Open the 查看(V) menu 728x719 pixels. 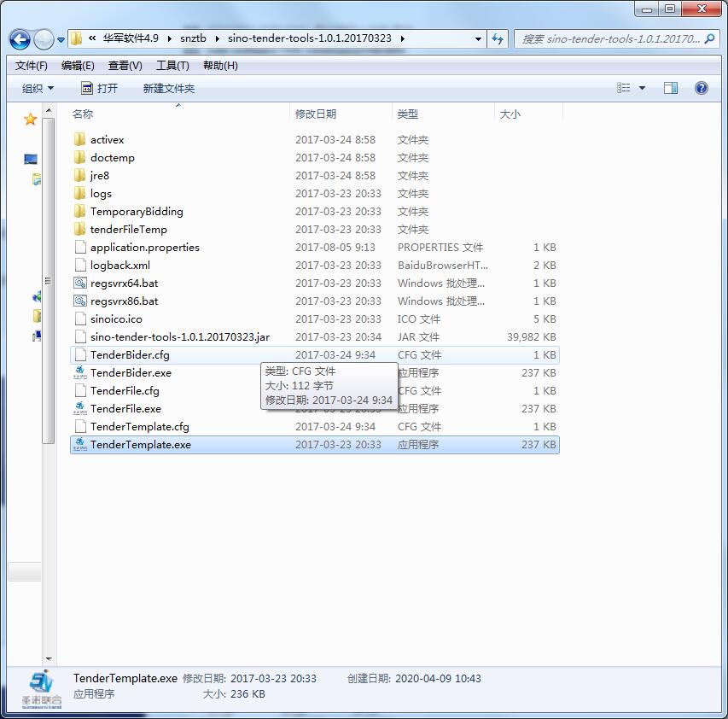(125, 66)
